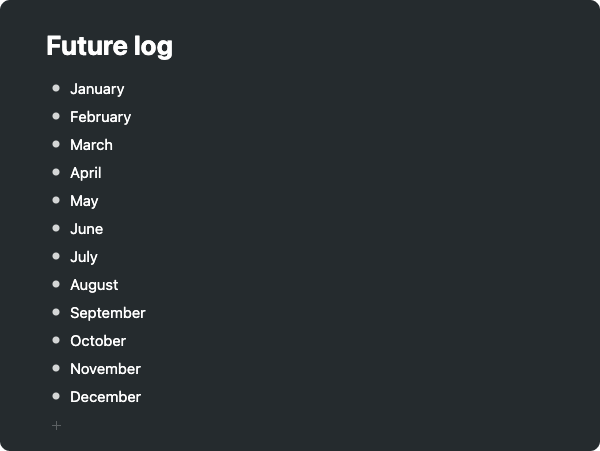Screen dimensions: 600x451
Task: Select the bullet beside September
Action: [x=56, y=312]
